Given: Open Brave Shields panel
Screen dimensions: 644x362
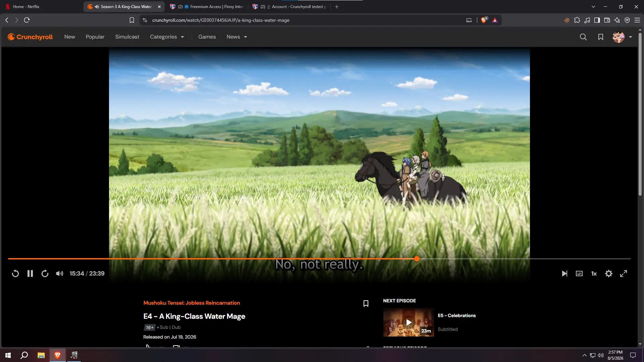Looking at the screenshot, I should tap(484, 20).
